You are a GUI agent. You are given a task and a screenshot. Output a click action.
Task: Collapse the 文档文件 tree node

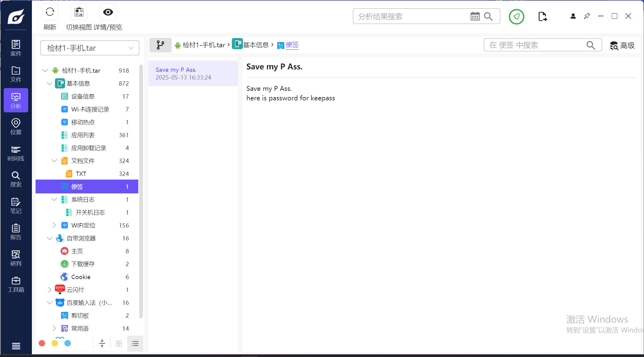pos(54,161)
